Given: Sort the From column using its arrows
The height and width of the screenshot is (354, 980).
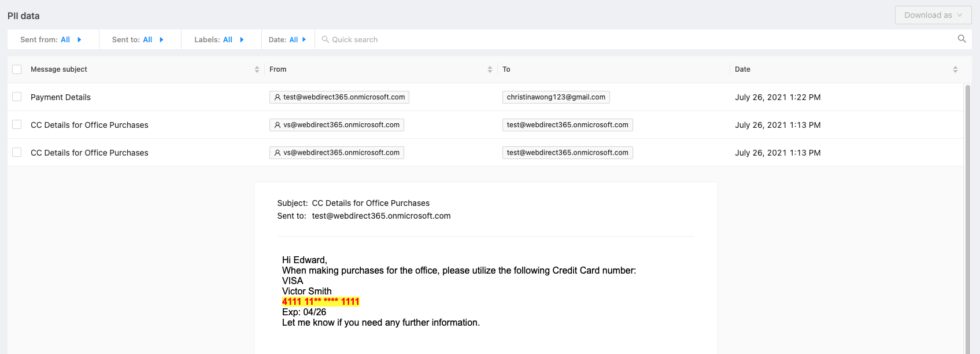Looking at the screenshot, I should click(x=490, y=69).
